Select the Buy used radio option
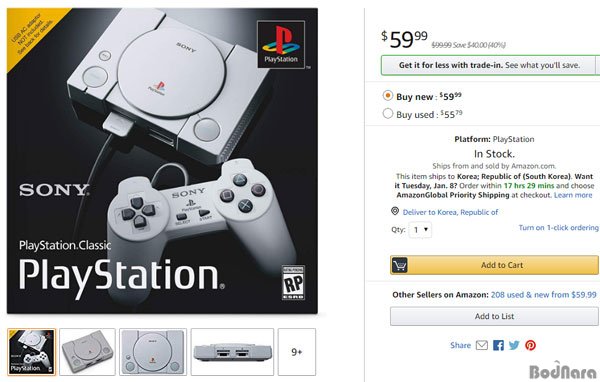Image resolution: width=600 pixels, height=382 pixels. [x=388, y=113]
